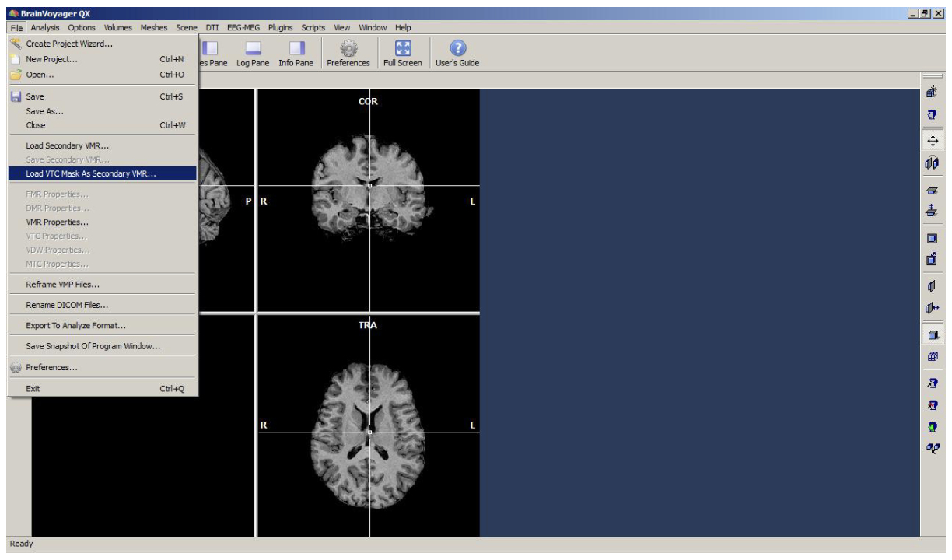Image resolution: width=952 pixels, height=560 pixels.
Task: Open the Help menu
Action: (x=403, y=28)
